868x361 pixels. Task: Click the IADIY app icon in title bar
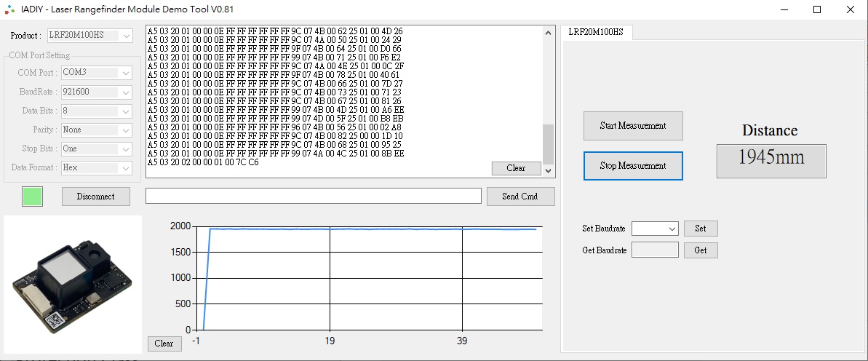[9, 9]
